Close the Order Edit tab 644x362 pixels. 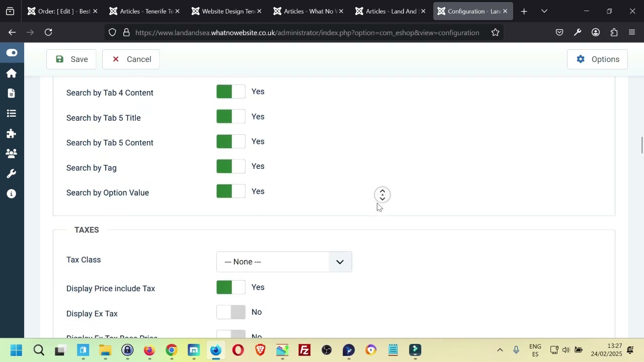pyautogui.click(x=95, y=11)
